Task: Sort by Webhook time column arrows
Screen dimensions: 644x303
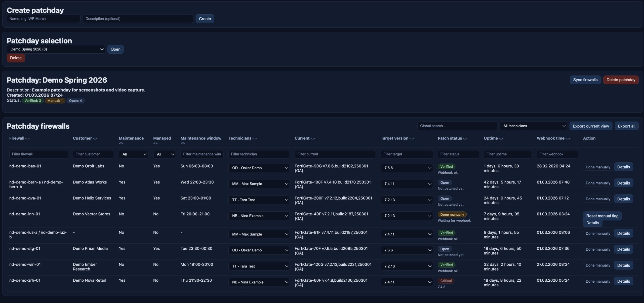Action: pyautogui.click(x=568, y=139)
